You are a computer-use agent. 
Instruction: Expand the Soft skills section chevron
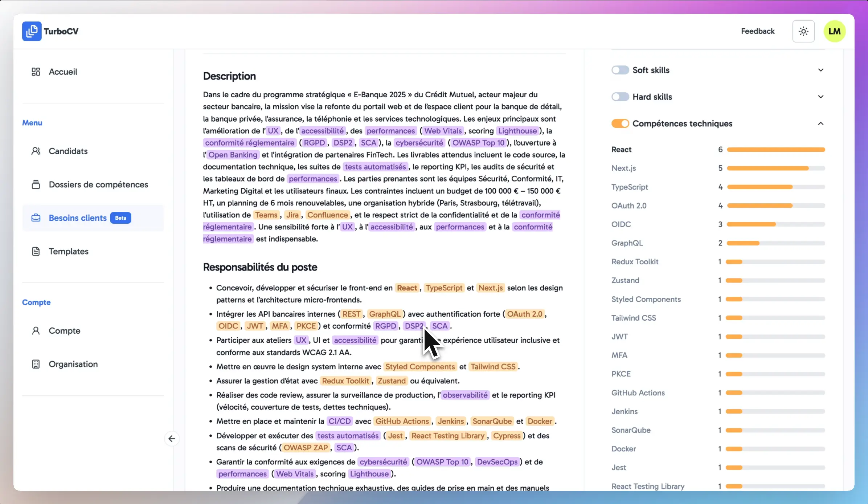pyautogui.click(x=820, y=70)
